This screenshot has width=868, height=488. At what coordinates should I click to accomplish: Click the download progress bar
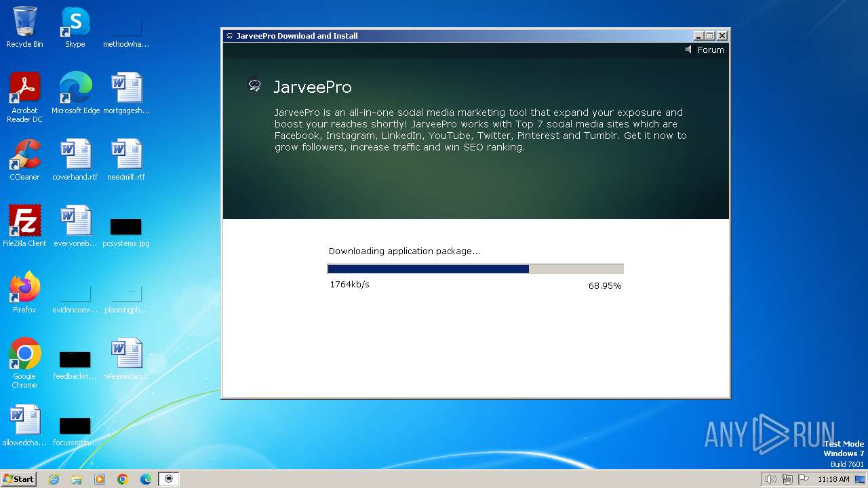pos(475,269)
